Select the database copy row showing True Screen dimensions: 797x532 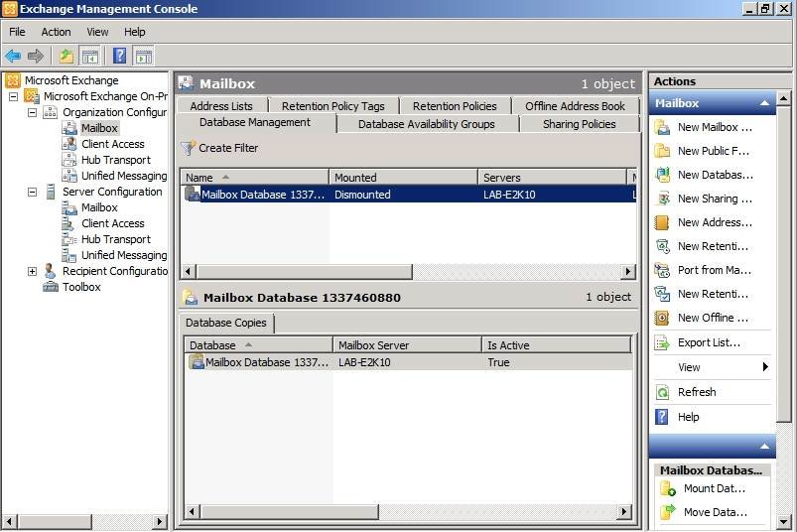click(409, 362)
